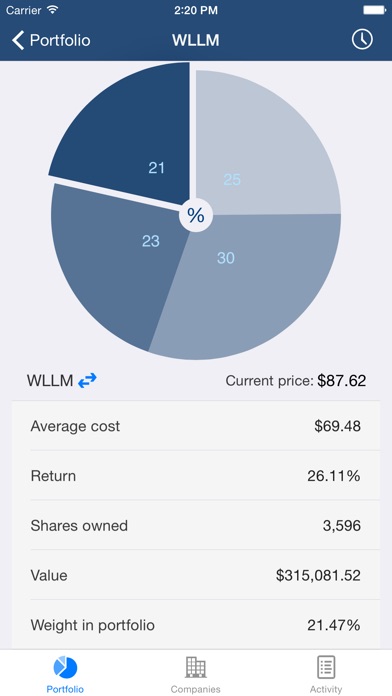The width and height of the screenshot is (392, 696).
Task: Tap the Wi-Fi signal icon
Action: [x=53, y=10]
